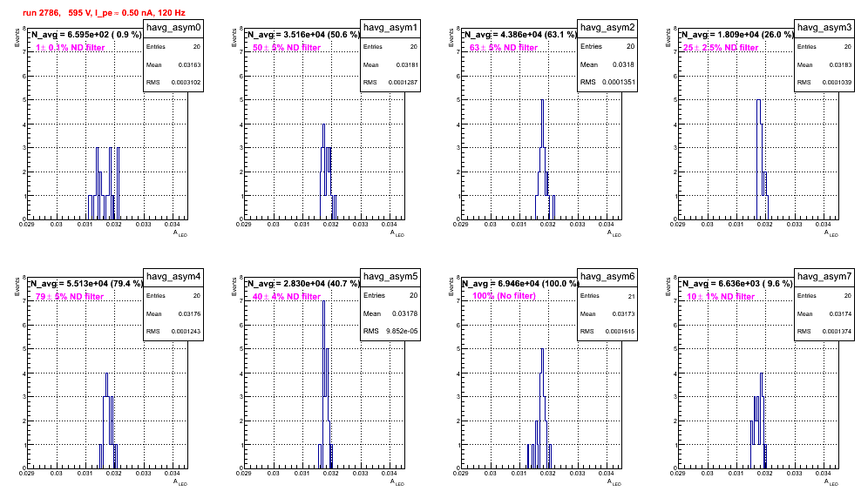Click N_avg = 4.386e+04 label
The image size is (868, 498).
point(521,34)
